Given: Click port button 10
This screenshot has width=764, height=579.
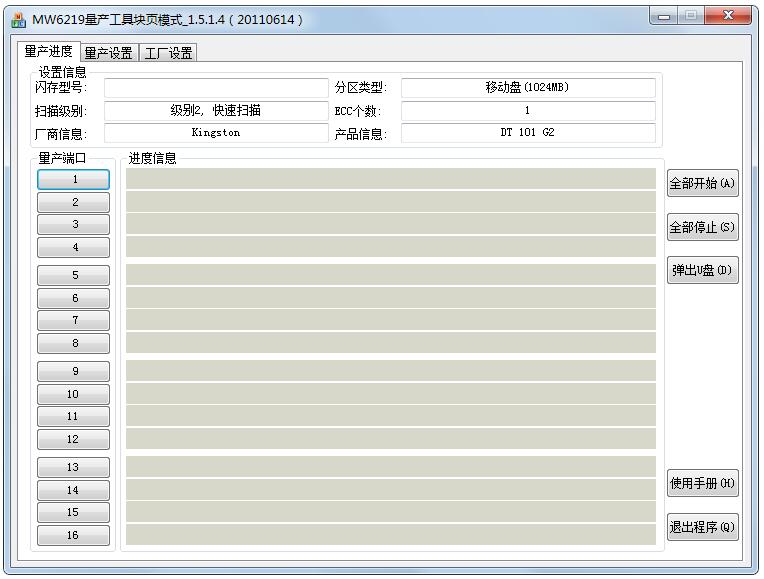Looking at the screenshot, I should pos(74,394).
